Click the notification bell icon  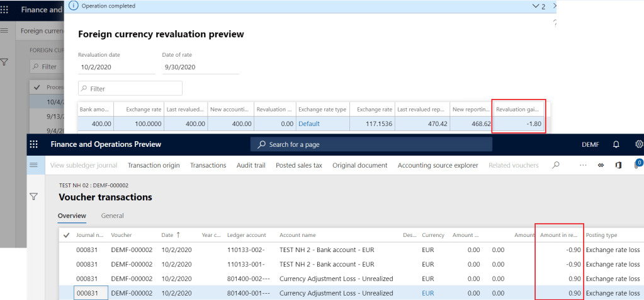pyautogui.click(x=616, y=144)
